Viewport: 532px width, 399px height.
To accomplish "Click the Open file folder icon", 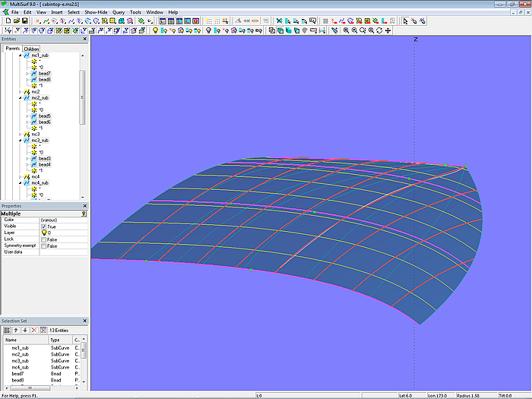I will (15, 21).
